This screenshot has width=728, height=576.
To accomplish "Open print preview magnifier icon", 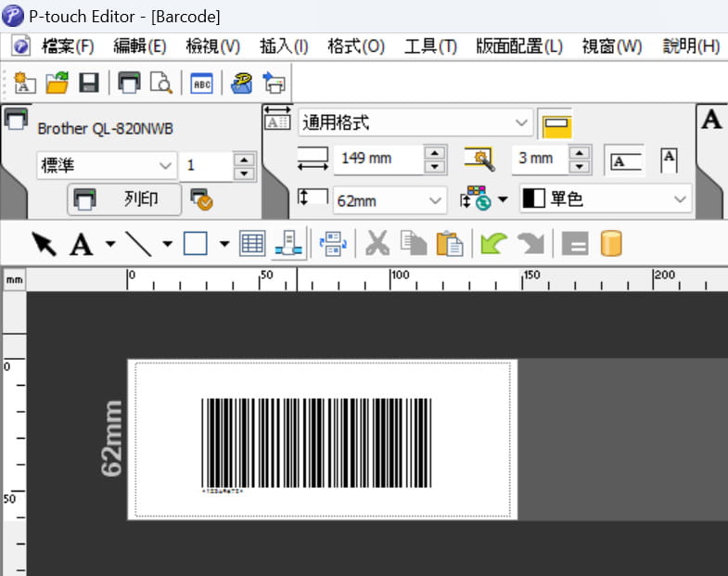I will (161, 83).
